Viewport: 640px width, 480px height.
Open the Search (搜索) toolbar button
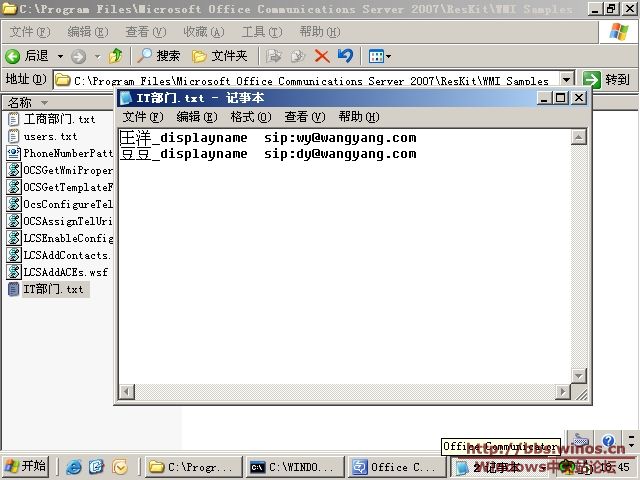(158, 56)
